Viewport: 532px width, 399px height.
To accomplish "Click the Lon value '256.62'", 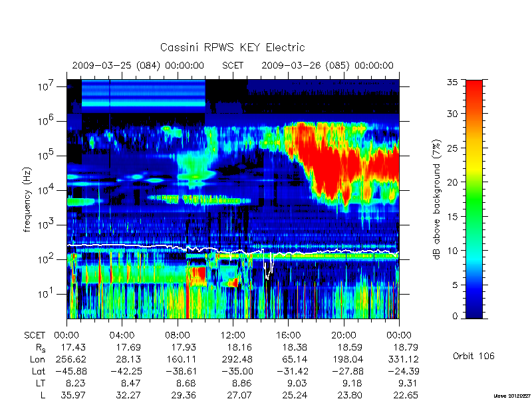I will coord(70,359).
